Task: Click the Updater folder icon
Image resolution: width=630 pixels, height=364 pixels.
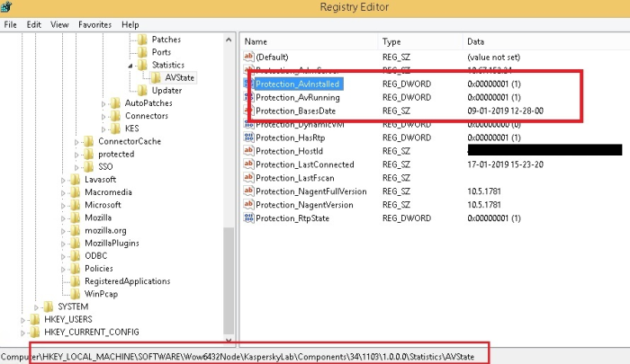Action: tap(143, 91)
